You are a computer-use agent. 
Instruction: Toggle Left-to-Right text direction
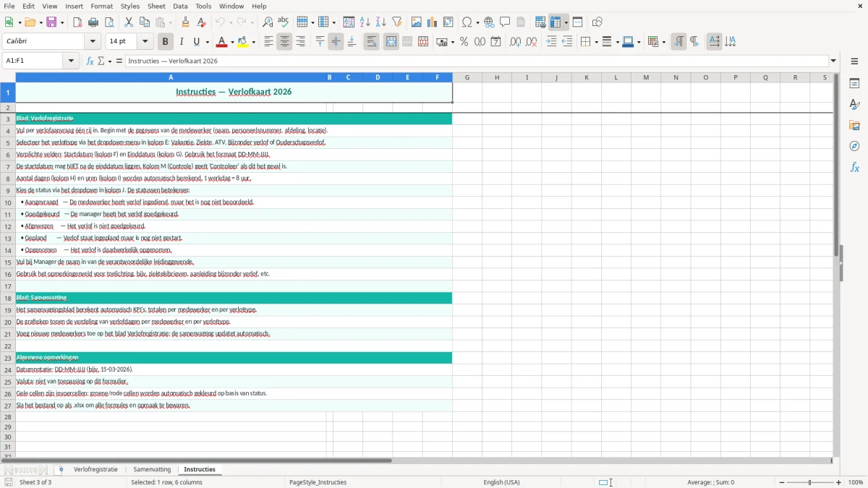click(678, 42)
